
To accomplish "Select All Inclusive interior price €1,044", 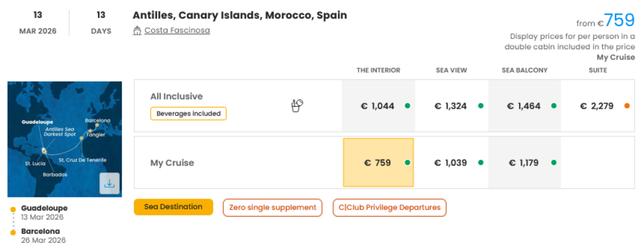I will (x=377, y=106).
